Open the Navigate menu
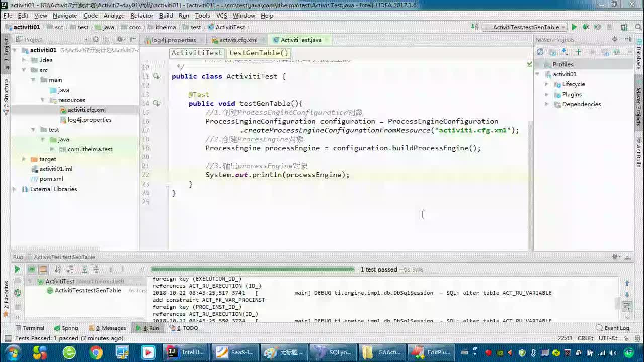 pos(65,16)
